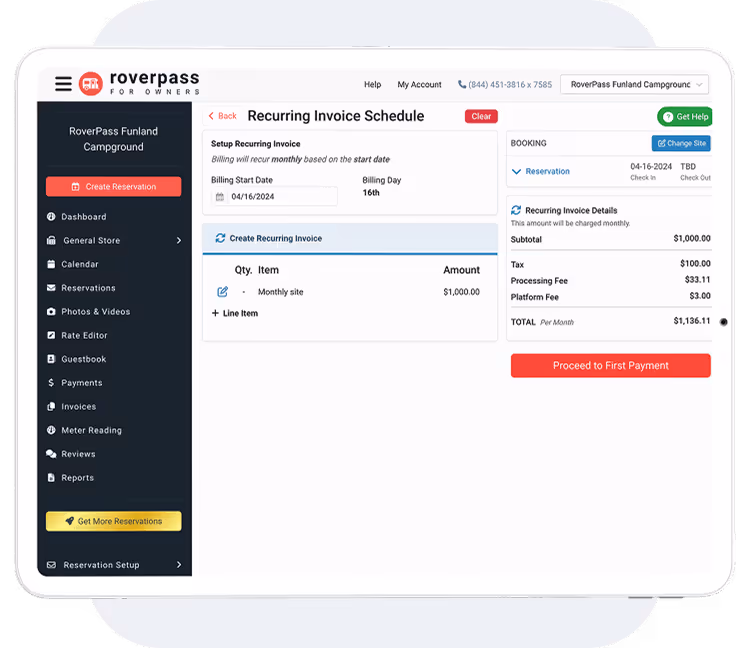
Task: Add a new Line Item
Action: tap(235, 313)
